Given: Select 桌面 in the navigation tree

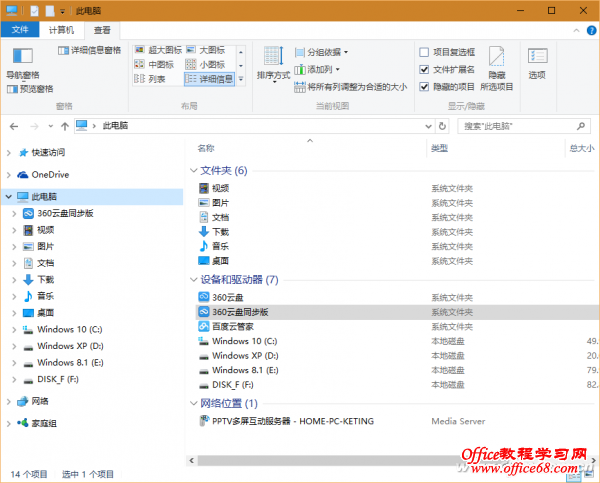Looking at the screenshot, I should 38,313.
